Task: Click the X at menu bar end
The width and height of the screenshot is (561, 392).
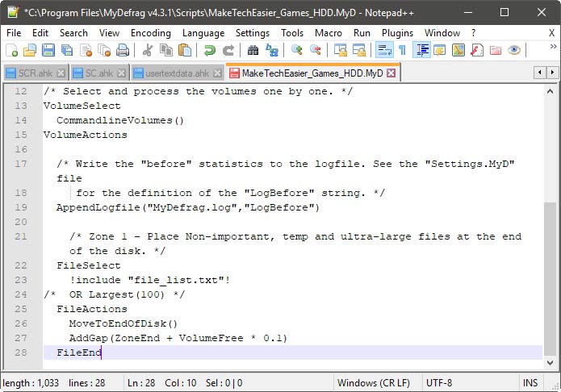Action: coord(551,33)
